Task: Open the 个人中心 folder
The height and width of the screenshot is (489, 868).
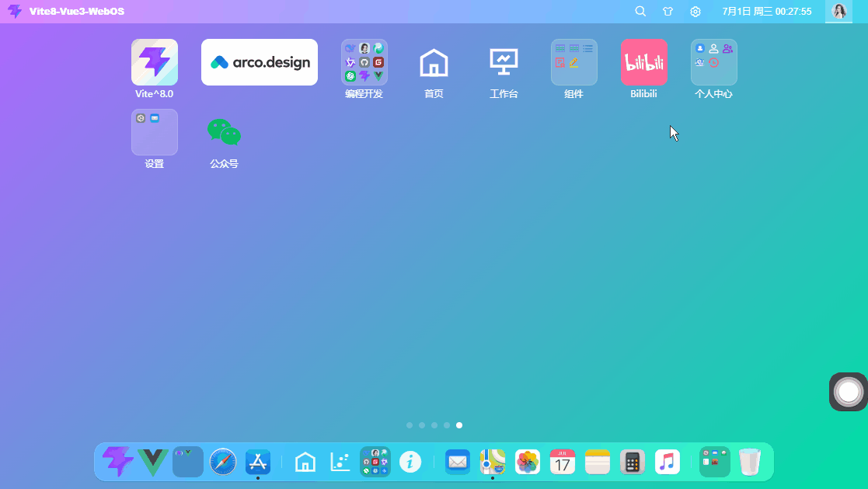Action: pyautogui.click(x=714, y=62)
